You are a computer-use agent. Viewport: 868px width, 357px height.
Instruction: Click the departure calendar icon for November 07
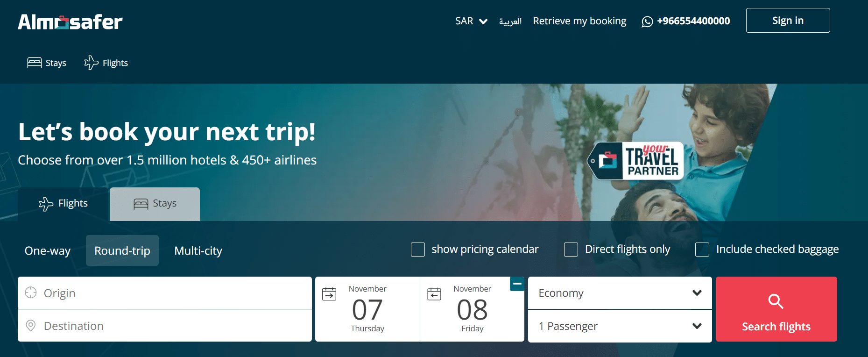coord(329,294)
